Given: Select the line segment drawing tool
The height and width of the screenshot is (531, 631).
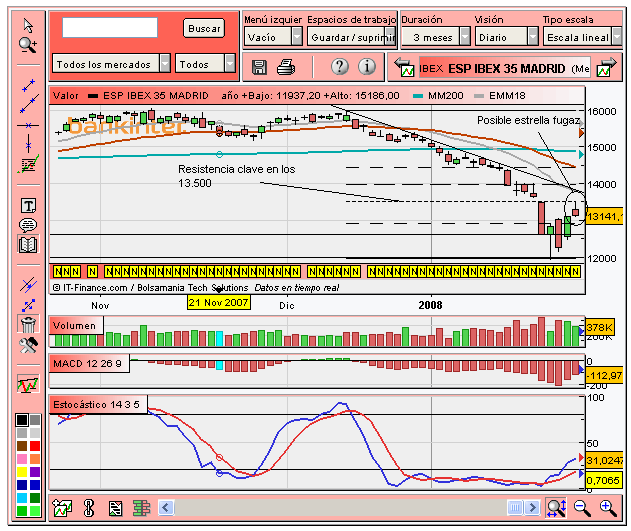Looking at the screenshot, I should pos(28,85).
